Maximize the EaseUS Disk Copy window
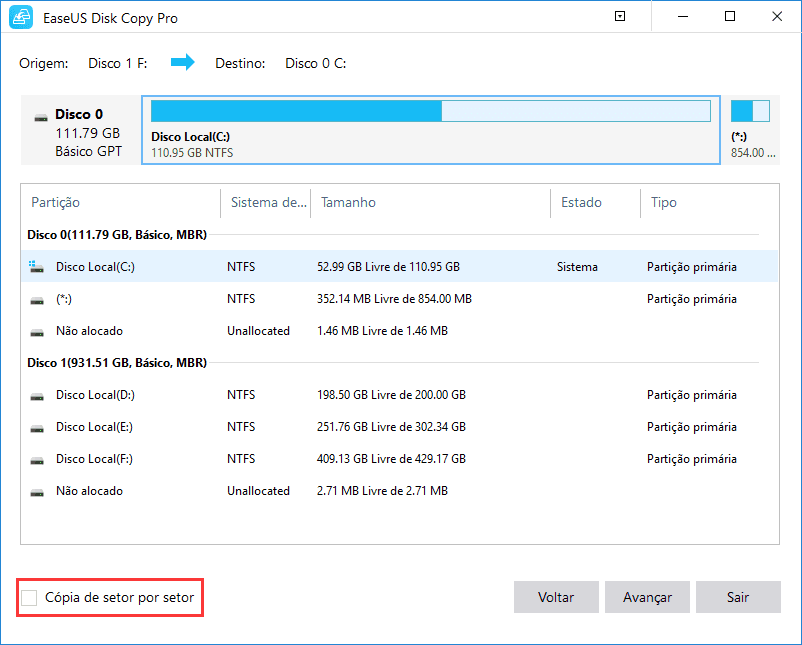 [x=730, y=16]
